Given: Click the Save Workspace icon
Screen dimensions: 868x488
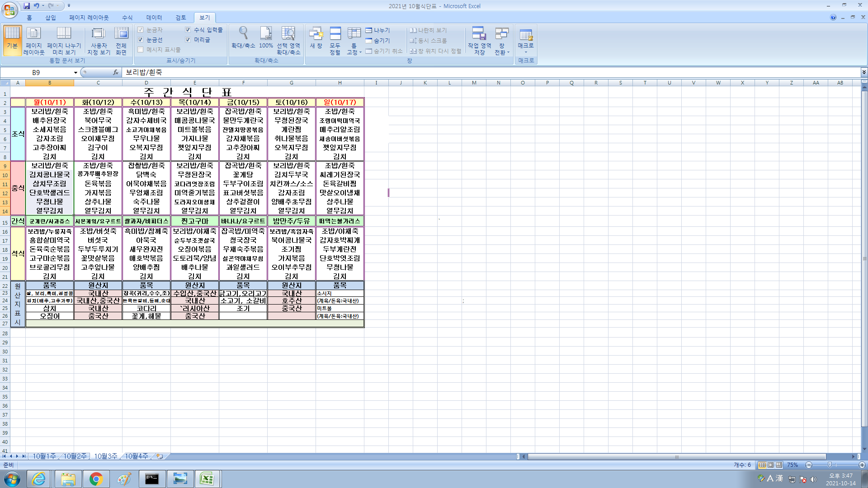Looking at the screenshot, I should [479, 34].
